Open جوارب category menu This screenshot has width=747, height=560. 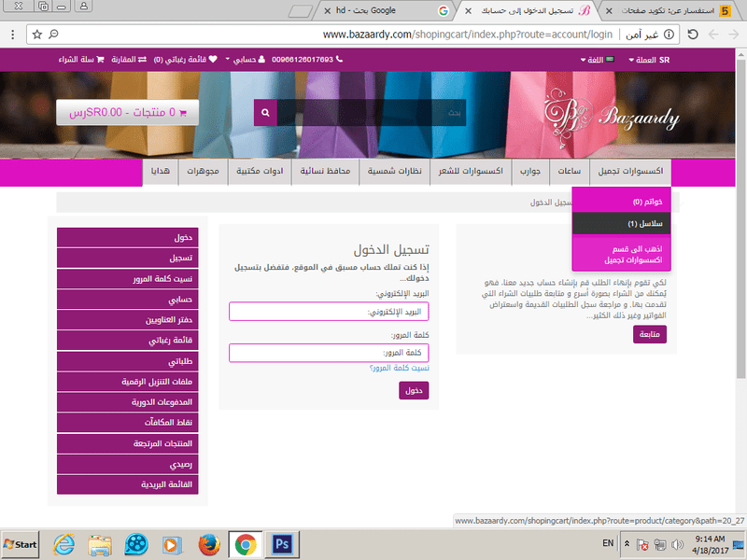point(530,172)
